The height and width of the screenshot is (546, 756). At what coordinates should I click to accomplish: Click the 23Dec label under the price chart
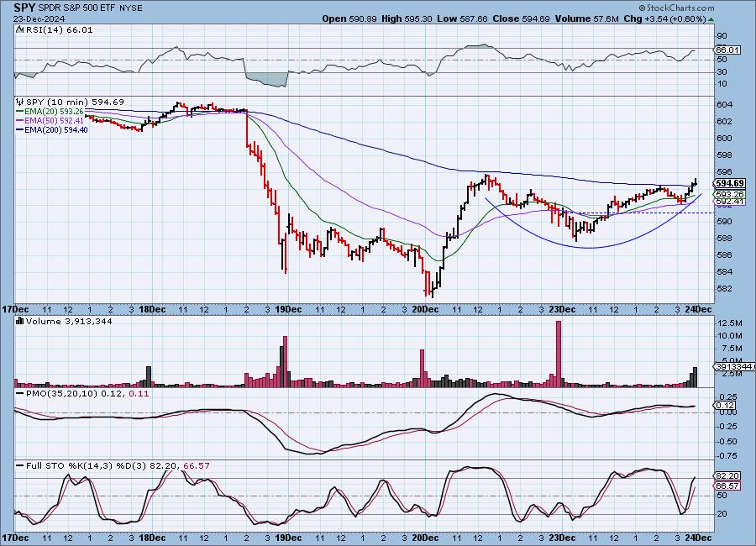(x=562, y=309)
